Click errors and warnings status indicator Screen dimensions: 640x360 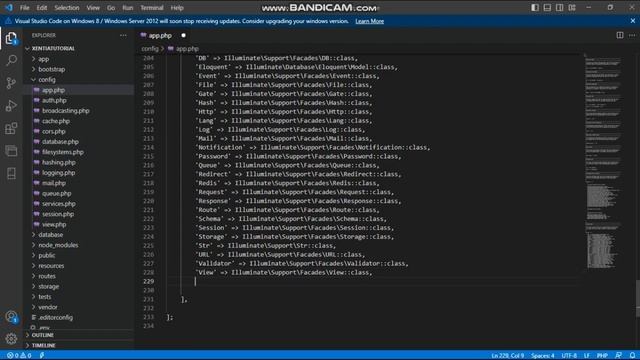click(x=19, y=356)
